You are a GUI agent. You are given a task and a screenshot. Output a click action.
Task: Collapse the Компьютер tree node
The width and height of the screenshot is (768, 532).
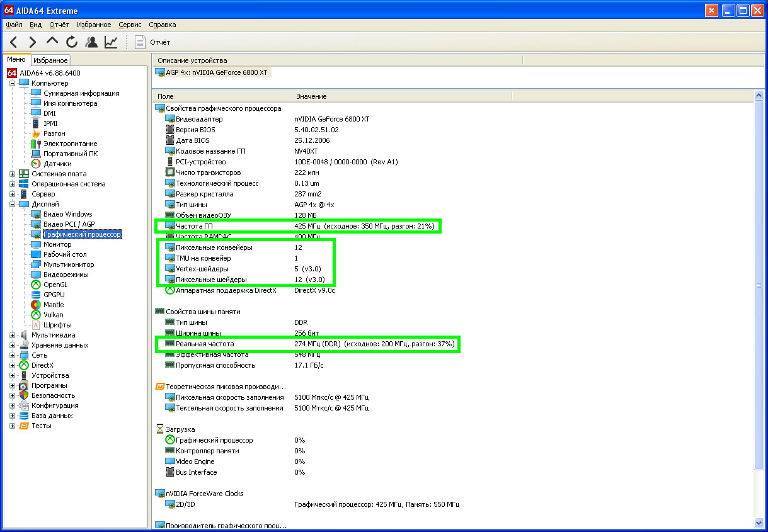12,83
